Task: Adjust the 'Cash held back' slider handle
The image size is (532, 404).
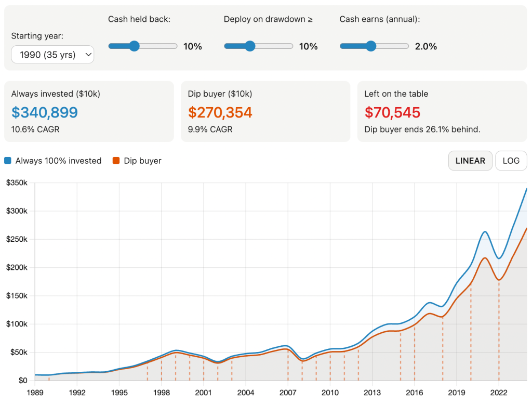Action: tap(135, 46)
